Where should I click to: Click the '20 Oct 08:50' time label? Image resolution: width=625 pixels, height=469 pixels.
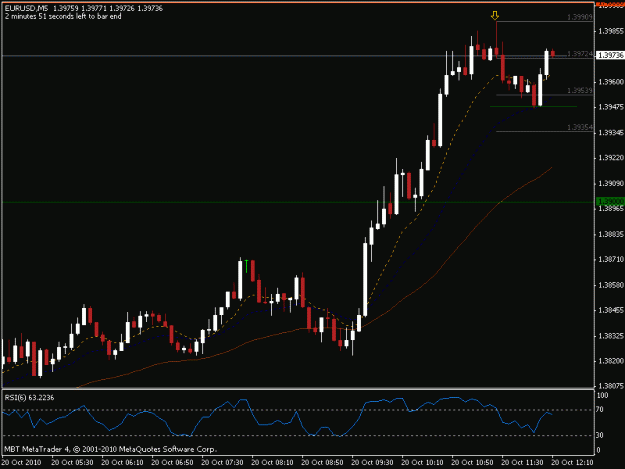322,462
